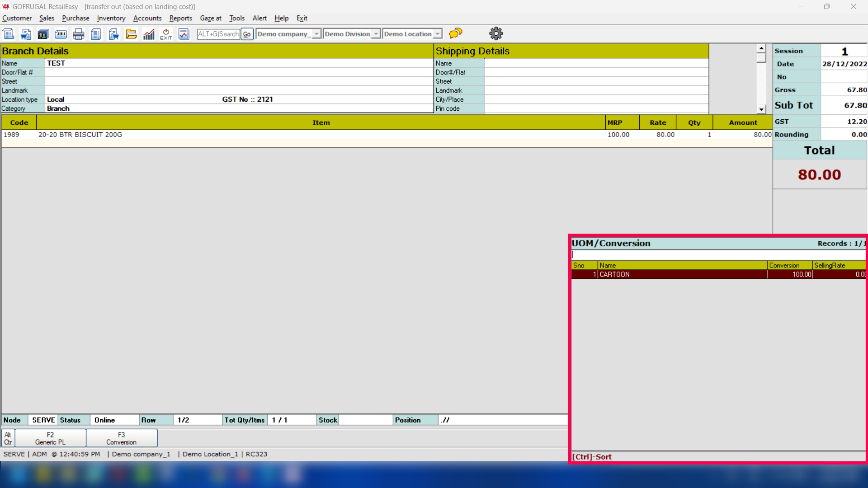Expand the Demo company dropdown
The image size is (868, 488).
tap(316, 34)
